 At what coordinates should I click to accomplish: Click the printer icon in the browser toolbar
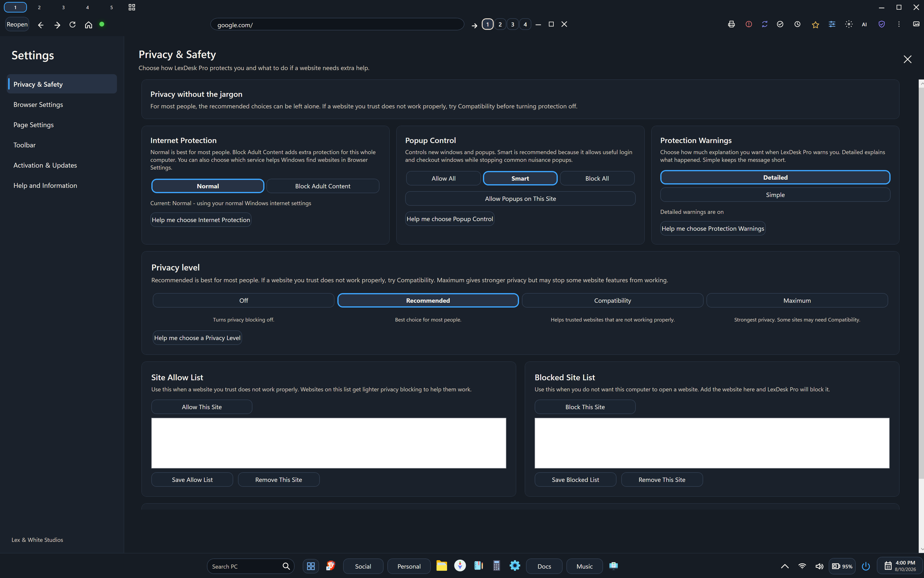click(731, 24)
